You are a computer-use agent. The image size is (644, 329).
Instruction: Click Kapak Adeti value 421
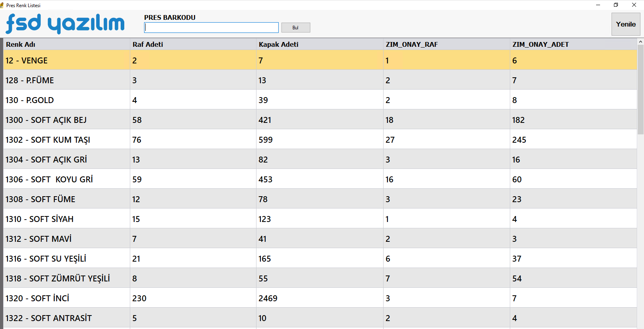click(265, 120)
